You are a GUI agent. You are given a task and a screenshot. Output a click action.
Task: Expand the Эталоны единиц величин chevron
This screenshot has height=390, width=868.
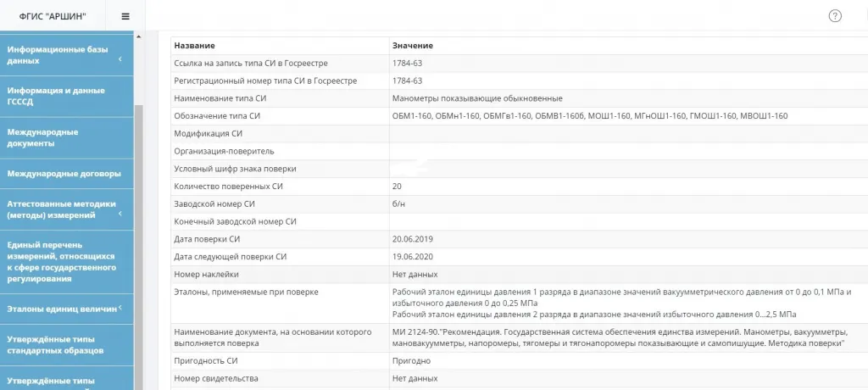tap(120, 308)
